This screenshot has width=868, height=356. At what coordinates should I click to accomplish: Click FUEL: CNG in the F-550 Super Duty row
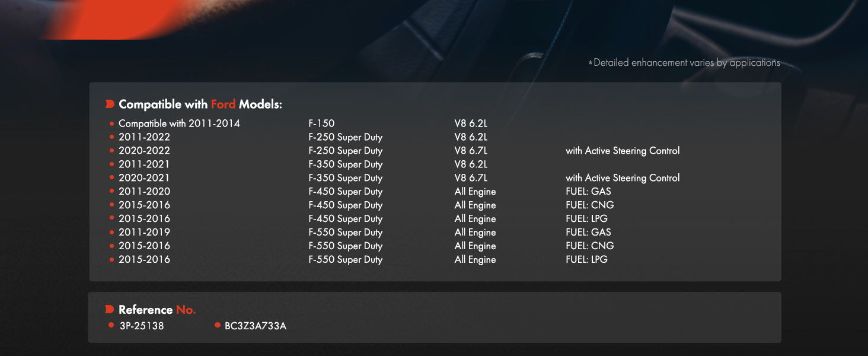pos(590,246)
